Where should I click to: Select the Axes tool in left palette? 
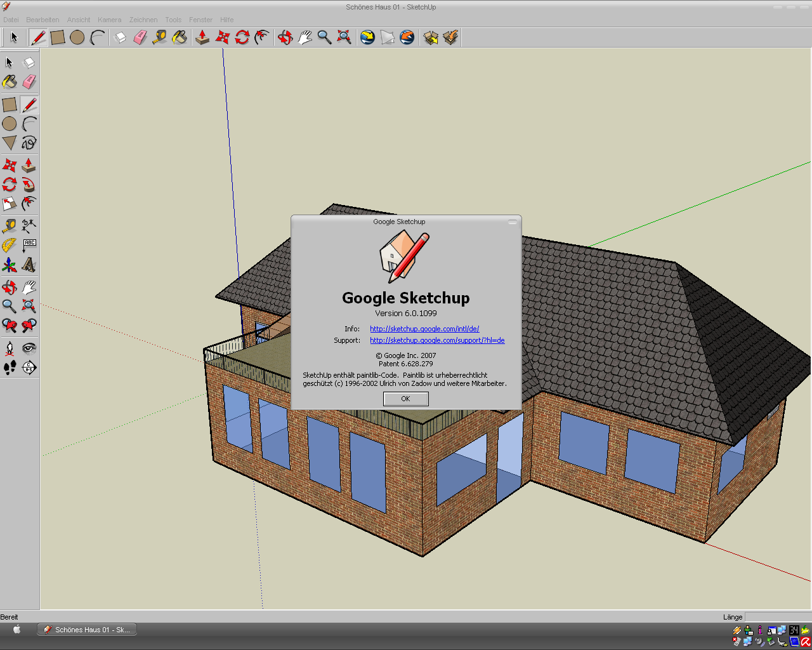pos(10,265)
